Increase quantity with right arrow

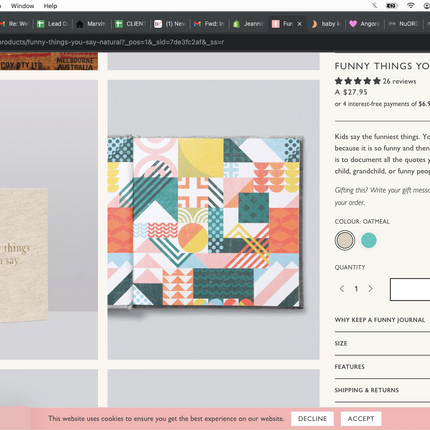pyautogui.click(x=370, y=289)
